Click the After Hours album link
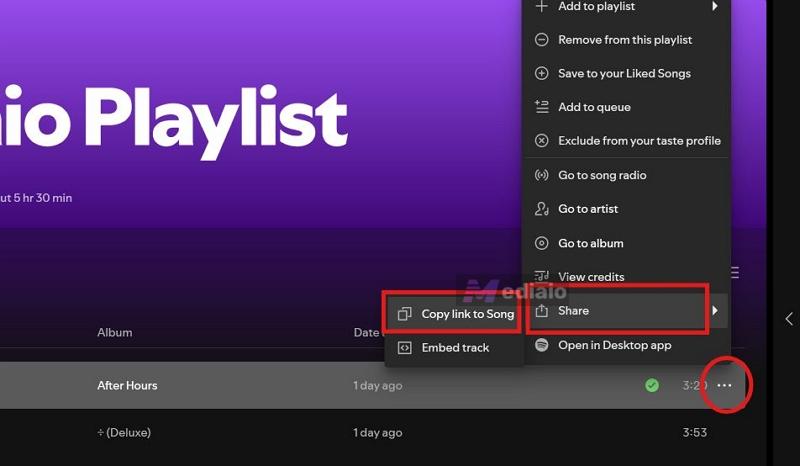This screenshot has width=800, height=466. (127, 385)
